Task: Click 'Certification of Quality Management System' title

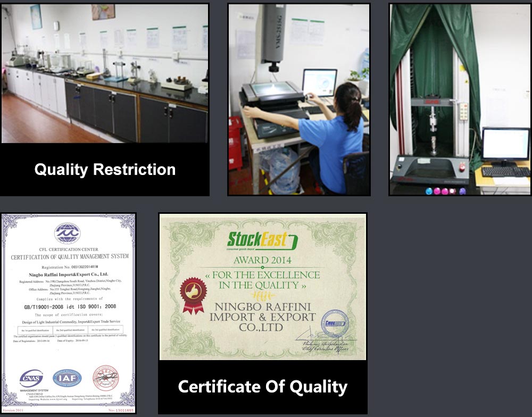Action: 70,256
